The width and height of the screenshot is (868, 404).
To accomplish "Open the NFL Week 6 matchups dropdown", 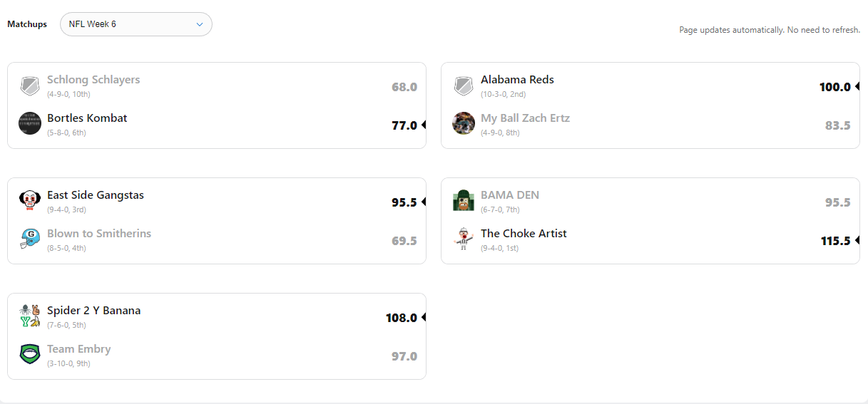I will (136, 24).
